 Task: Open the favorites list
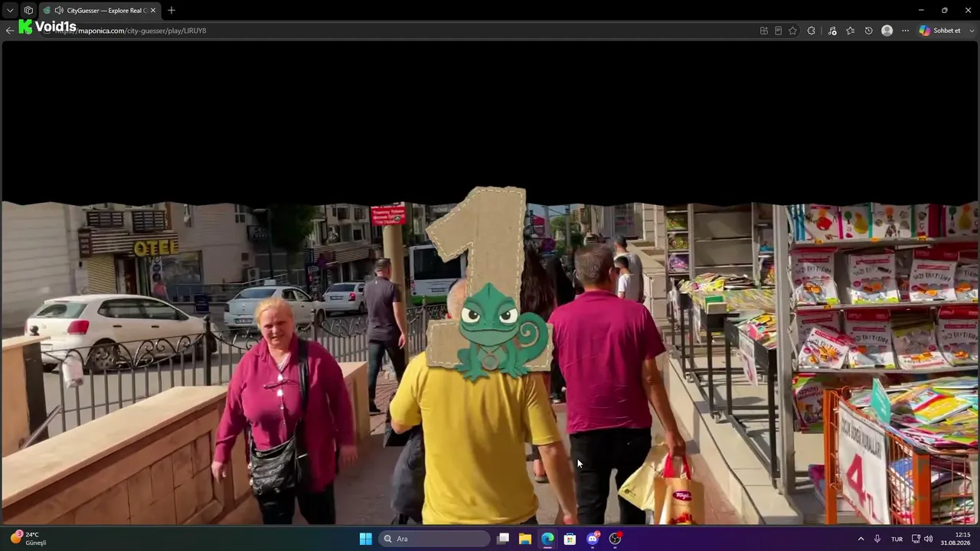click(x=850, y=31)
